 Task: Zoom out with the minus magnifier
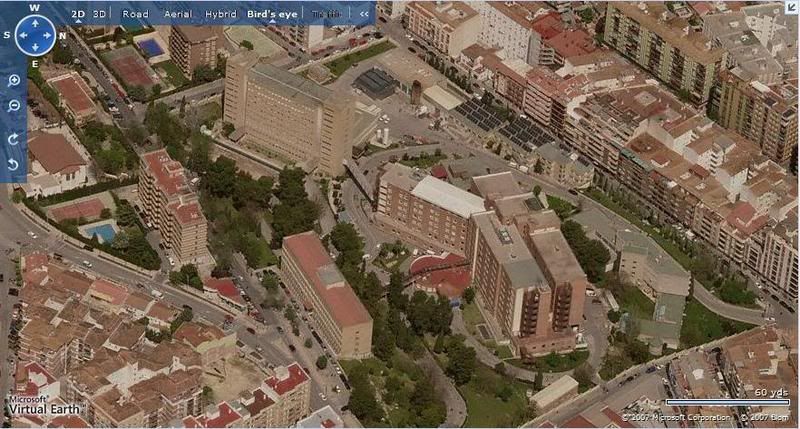click(x=14, y=106)
